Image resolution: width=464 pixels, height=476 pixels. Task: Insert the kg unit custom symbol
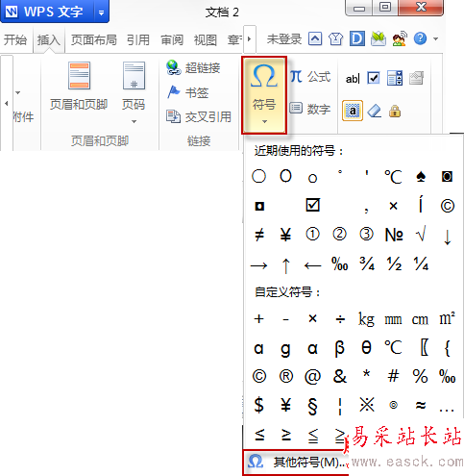point(366,319)
